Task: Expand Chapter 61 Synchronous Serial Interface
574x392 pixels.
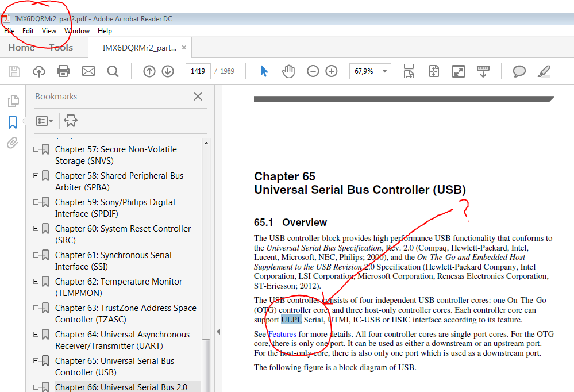Action: click(36, 255)
